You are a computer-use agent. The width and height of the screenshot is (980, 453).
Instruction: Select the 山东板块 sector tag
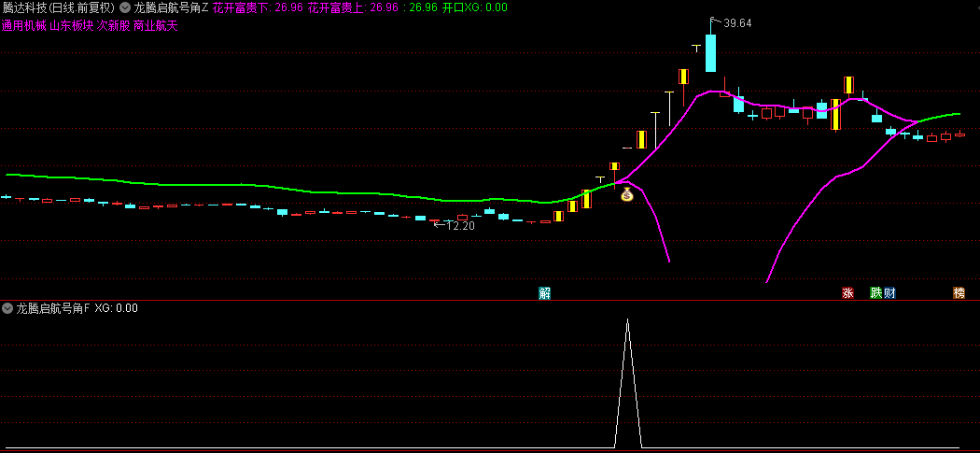pos(71,26)
